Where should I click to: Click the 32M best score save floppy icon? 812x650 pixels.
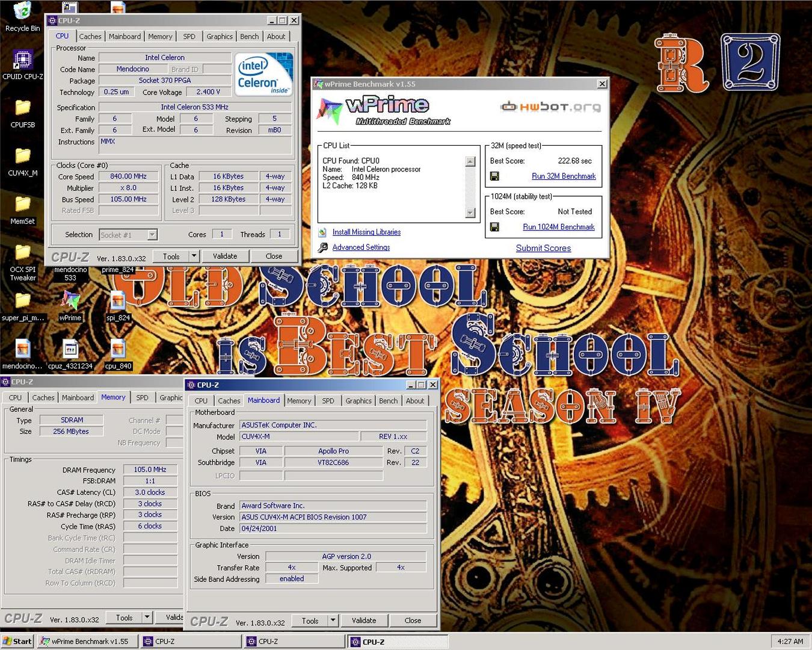coord(494,176)
